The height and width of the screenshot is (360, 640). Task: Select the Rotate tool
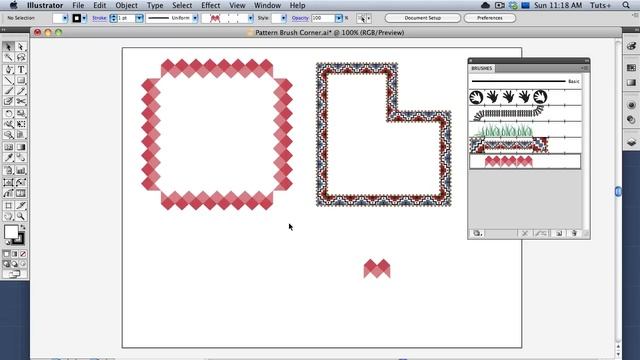(x=8, y=113)
